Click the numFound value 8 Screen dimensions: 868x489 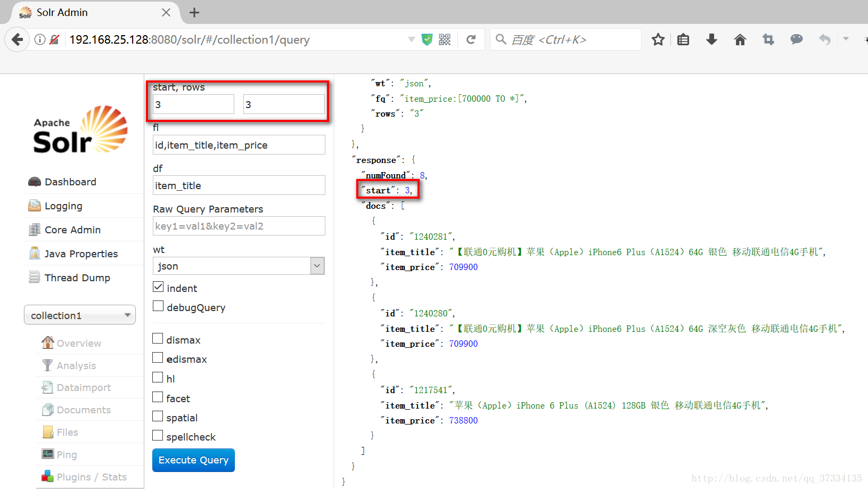coord(422,175)
